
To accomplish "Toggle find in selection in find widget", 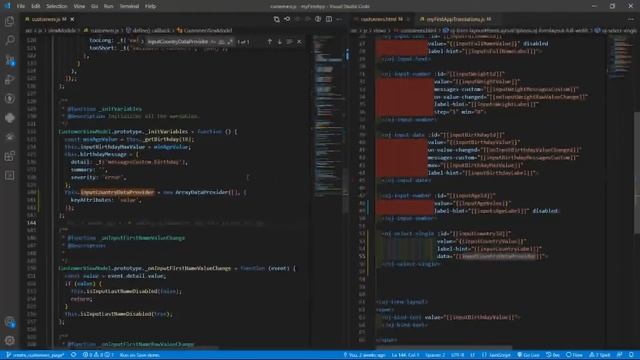I will 289,42.
